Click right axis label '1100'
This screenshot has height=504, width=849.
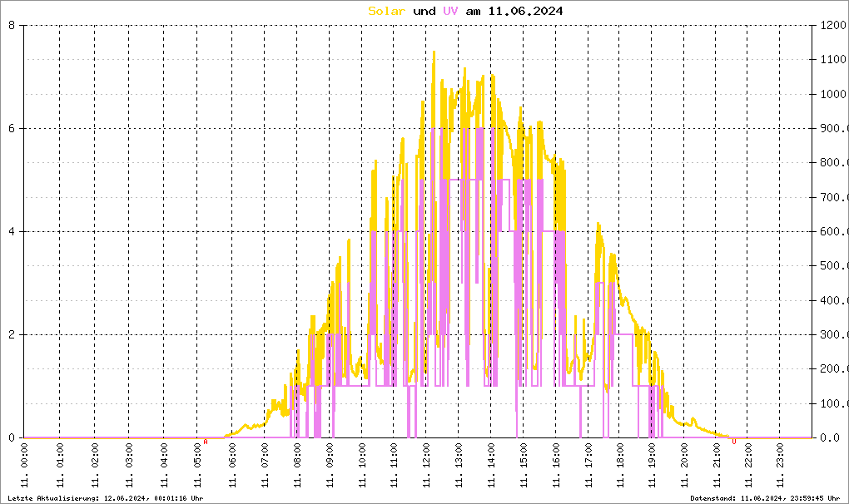click(x=832, y=60)
